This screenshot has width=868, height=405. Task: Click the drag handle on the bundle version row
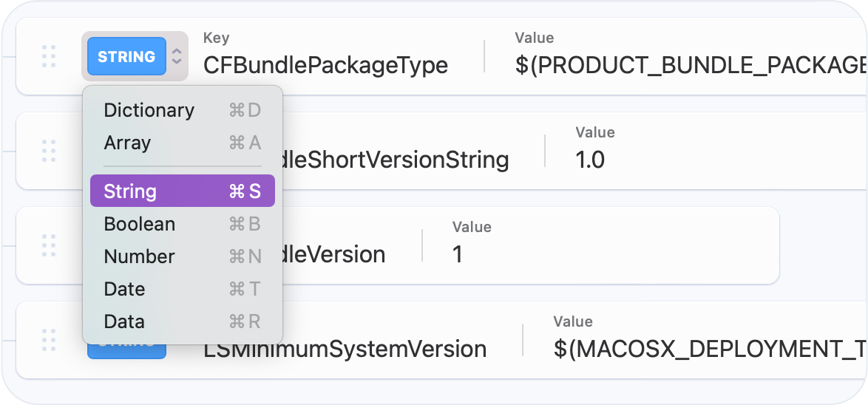(49, 245)
